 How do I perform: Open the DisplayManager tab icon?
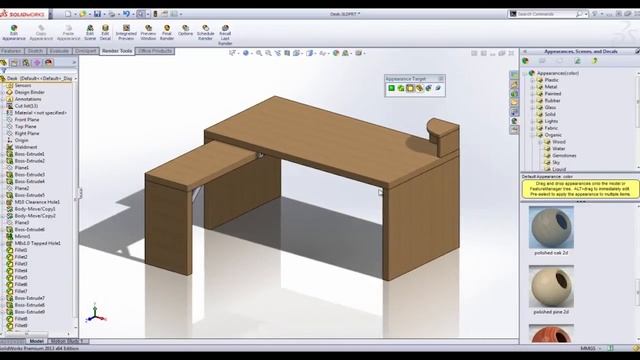click(49, 62)
